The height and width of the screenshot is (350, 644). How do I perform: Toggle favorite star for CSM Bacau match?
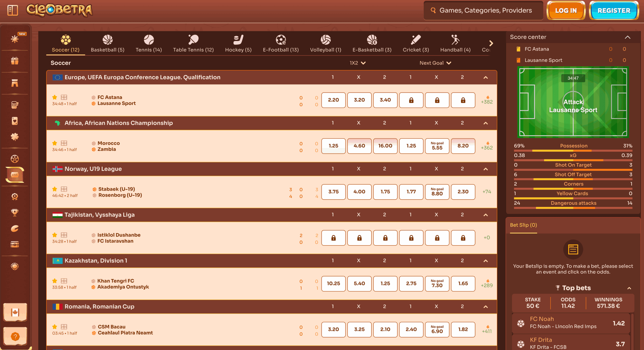click(x=55, y=327)
